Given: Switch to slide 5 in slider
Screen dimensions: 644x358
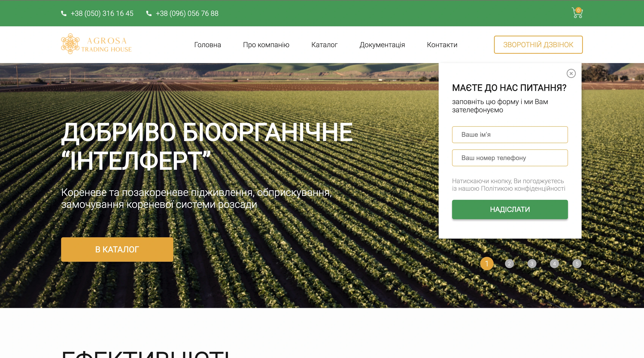Looking at the screenshot, I should coord(577,263).
